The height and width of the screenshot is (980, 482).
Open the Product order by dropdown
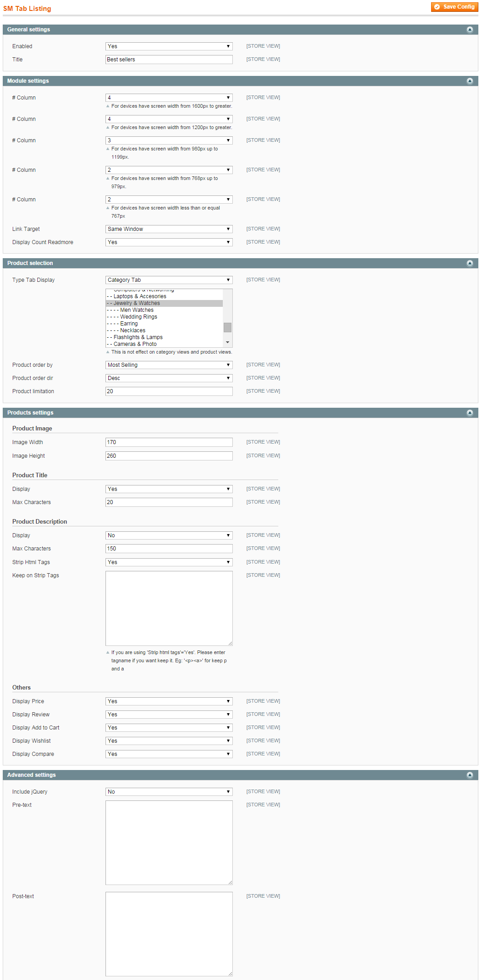169,365
